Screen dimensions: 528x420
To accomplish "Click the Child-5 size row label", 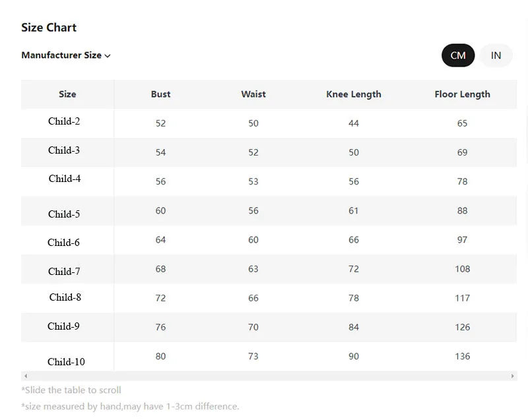I will click(64, 214).
